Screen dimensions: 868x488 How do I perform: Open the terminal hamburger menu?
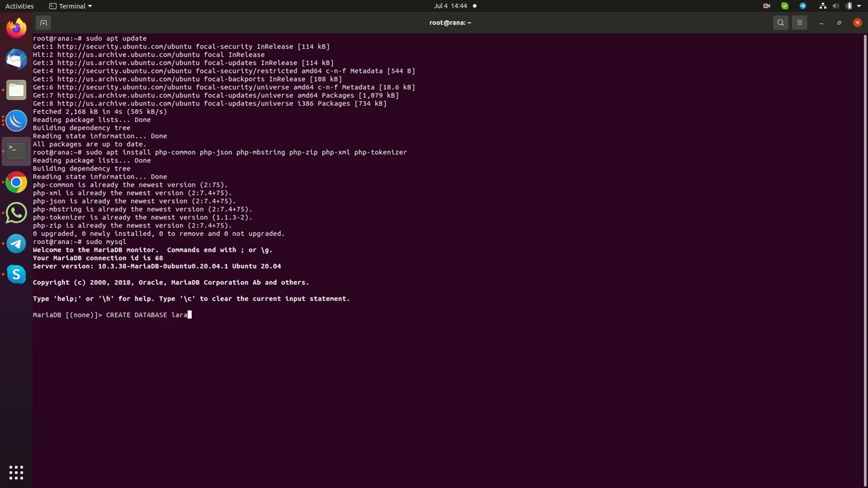800,22
